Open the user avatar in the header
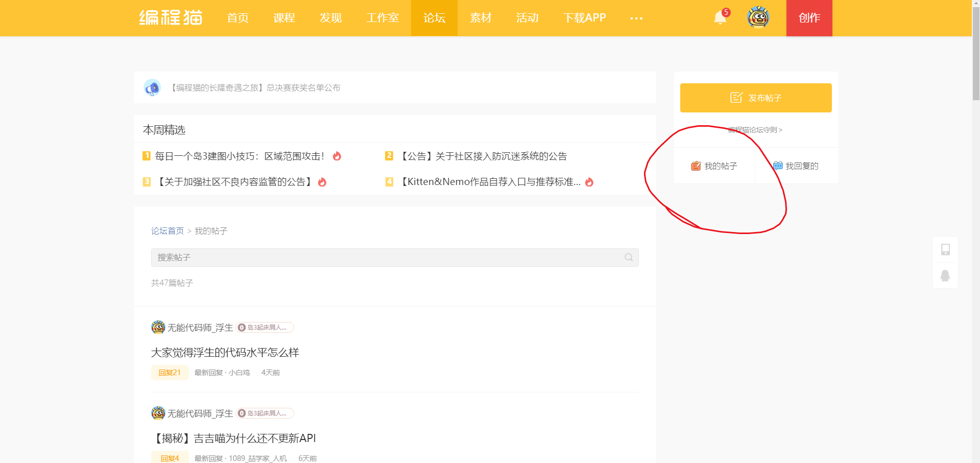The width and height of the screenshot is (980, 463). coord(758,17)
